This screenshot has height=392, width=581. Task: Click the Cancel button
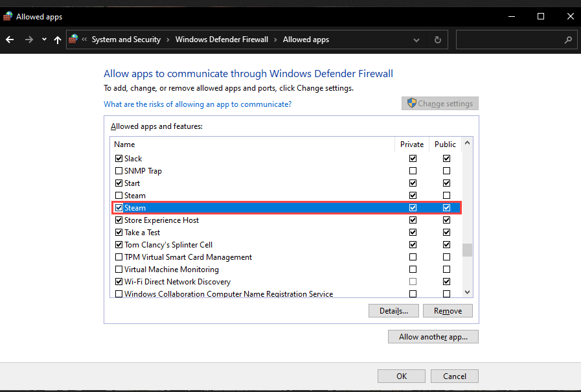454,376
